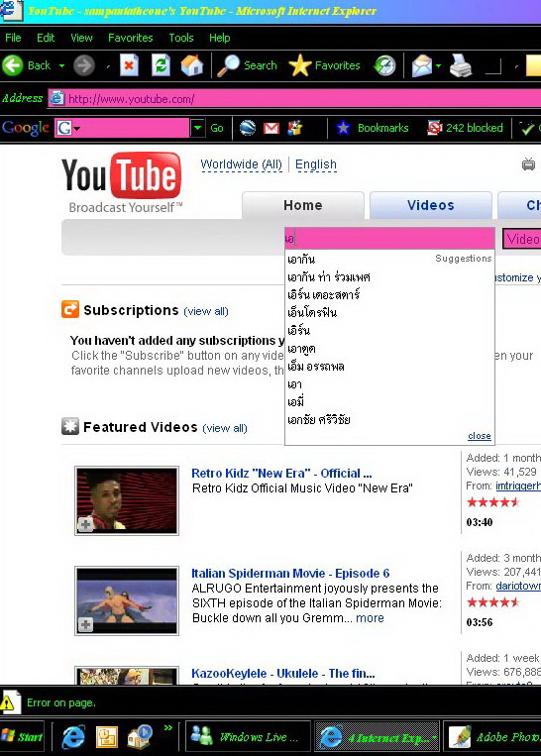Open the Favorites menu
The height and width of the screenshot is (756, 541).
[130, 38]
